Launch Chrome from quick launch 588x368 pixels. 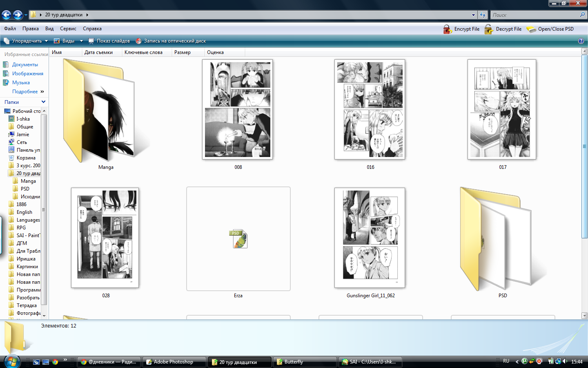[55, 362]
